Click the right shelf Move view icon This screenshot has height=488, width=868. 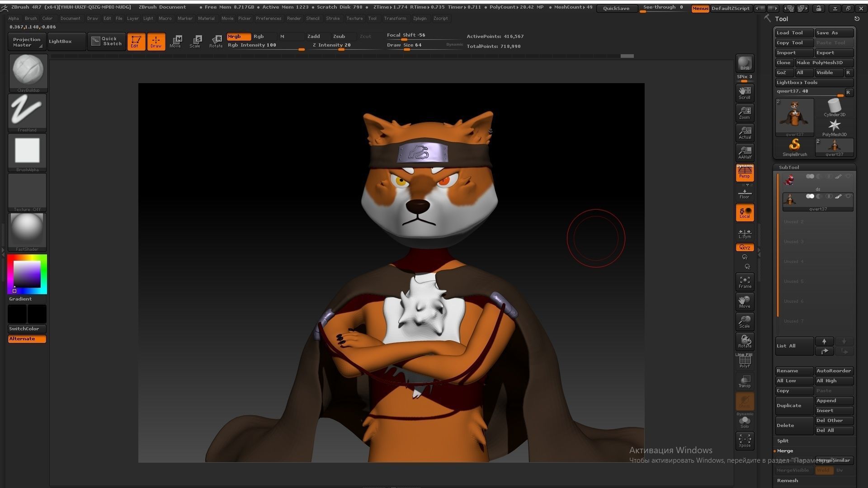(745, 302)
